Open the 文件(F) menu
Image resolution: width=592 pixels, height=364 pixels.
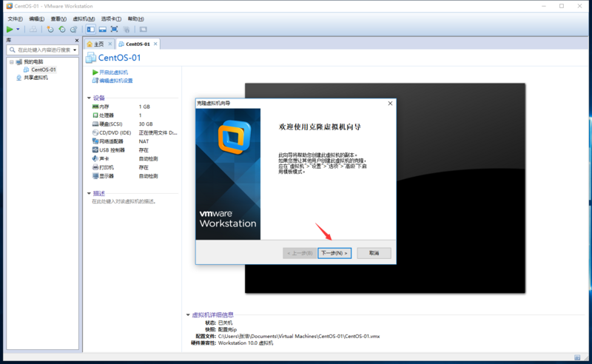click(15, 18)
